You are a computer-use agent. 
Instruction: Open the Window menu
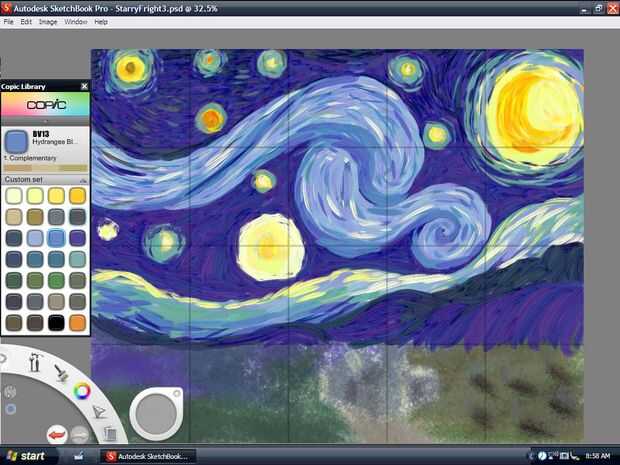[76, 22]
